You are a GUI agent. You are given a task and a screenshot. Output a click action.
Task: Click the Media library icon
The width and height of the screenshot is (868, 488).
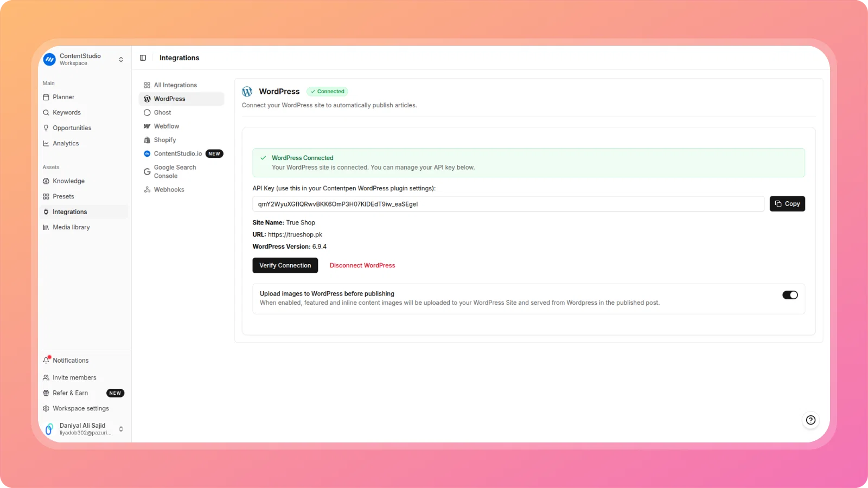coord(46,228)
